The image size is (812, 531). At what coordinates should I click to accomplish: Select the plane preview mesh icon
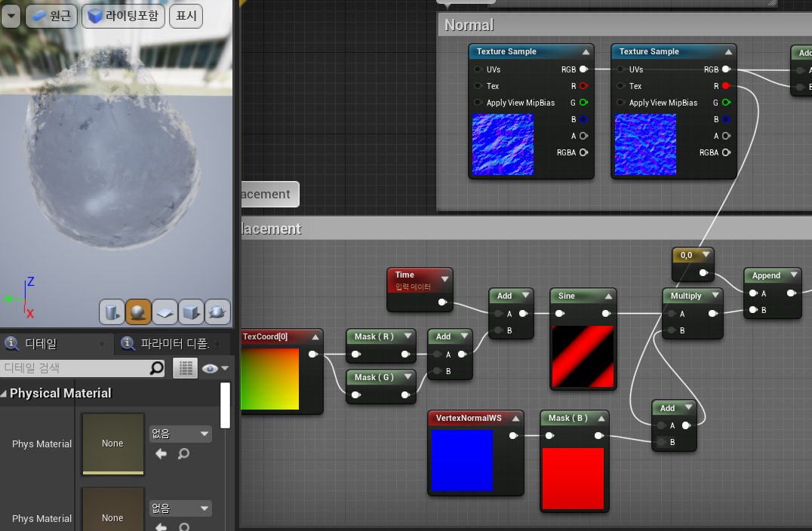[x=165, y=312]
